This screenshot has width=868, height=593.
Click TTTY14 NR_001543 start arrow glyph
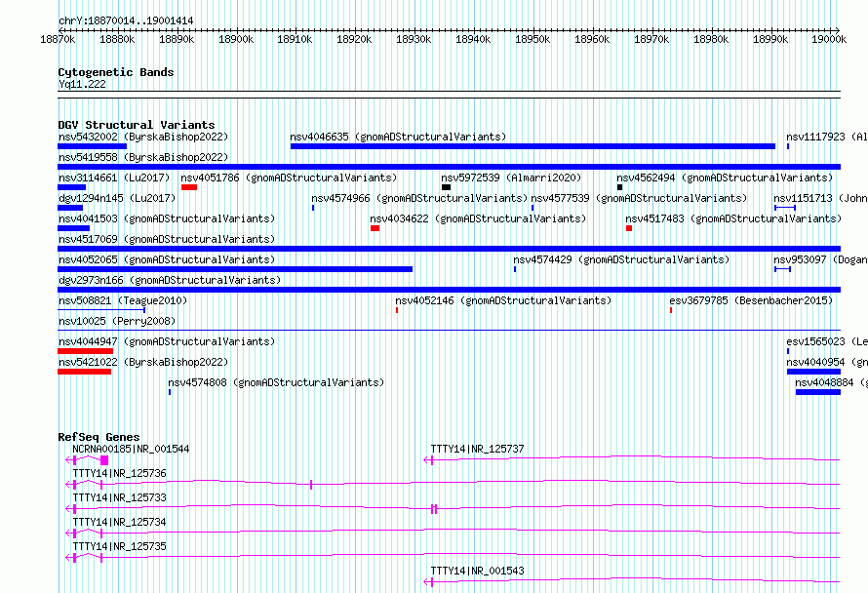pos(428,582)
